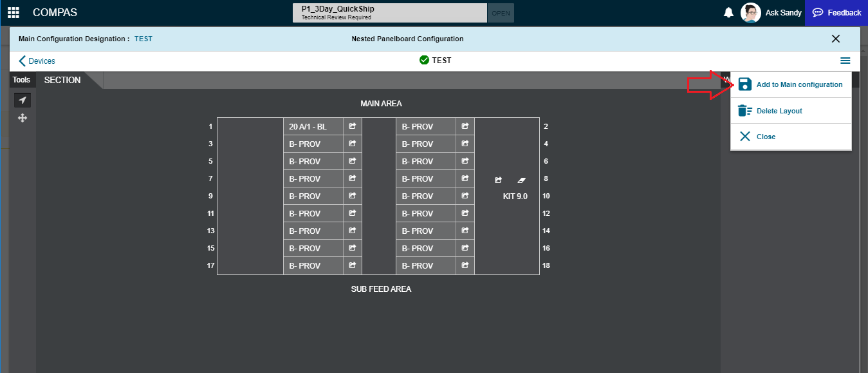Open the apps grid next to COMPAS
This screenshot has height=373, width=868.
click(14, 12)
